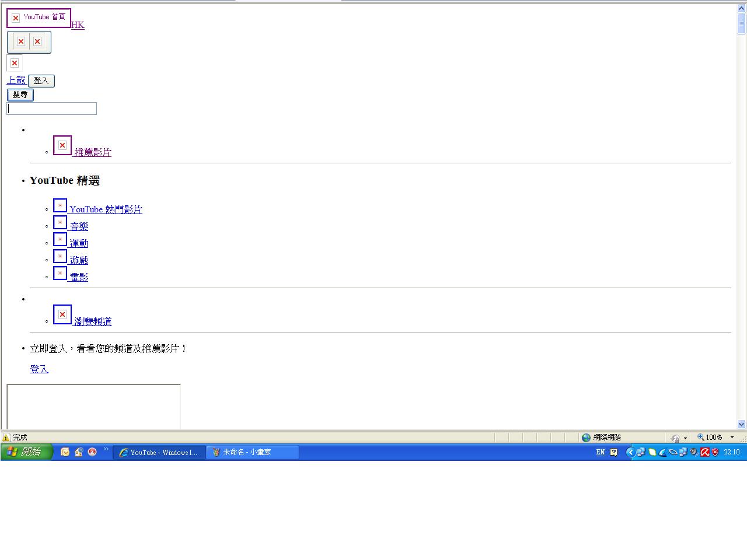Expand the quick launch chevron on the taskbar
Image resolution: width=747 pixels, height=560 pixels.
[x=106, y=449]
